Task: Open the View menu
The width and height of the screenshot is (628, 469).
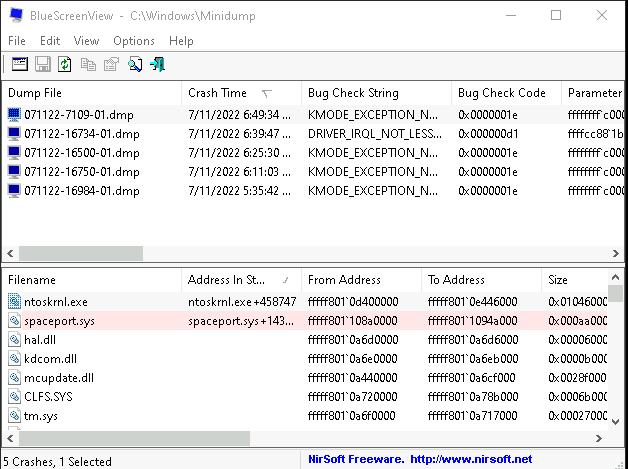Action: (x=87, y=41)
